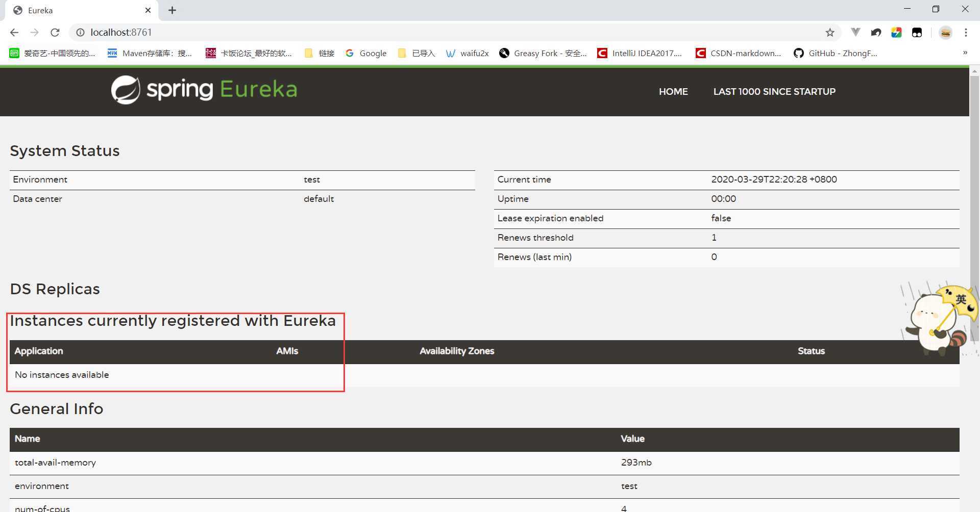Click the DS Replicas heading
Screen dimensions: 980x512
tap(55, 289)
